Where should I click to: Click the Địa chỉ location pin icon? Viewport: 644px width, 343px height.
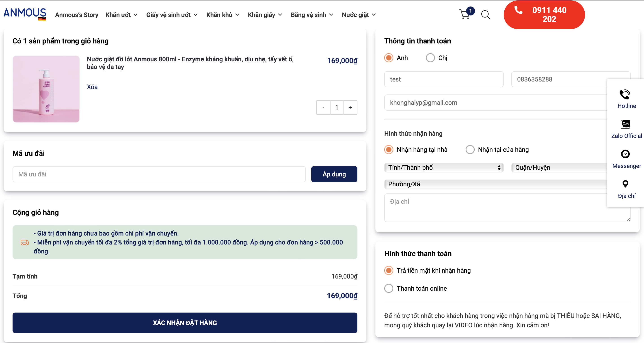625,184
